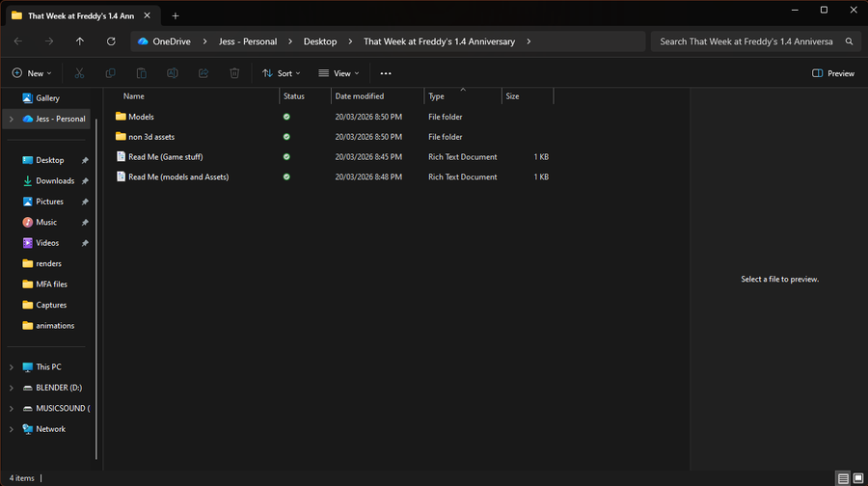This screenshot has width=868, height=486.
Task: Expand MUSICSOUND drive tree node
Action: click(11, 409)
